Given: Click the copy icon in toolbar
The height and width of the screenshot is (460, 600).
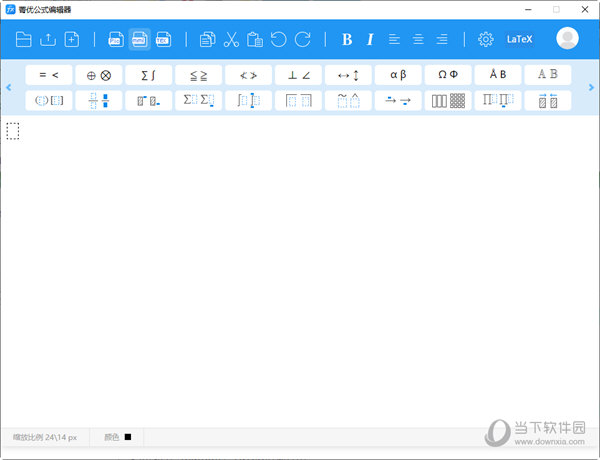Looking at the screenshot, I should point(207,40).
